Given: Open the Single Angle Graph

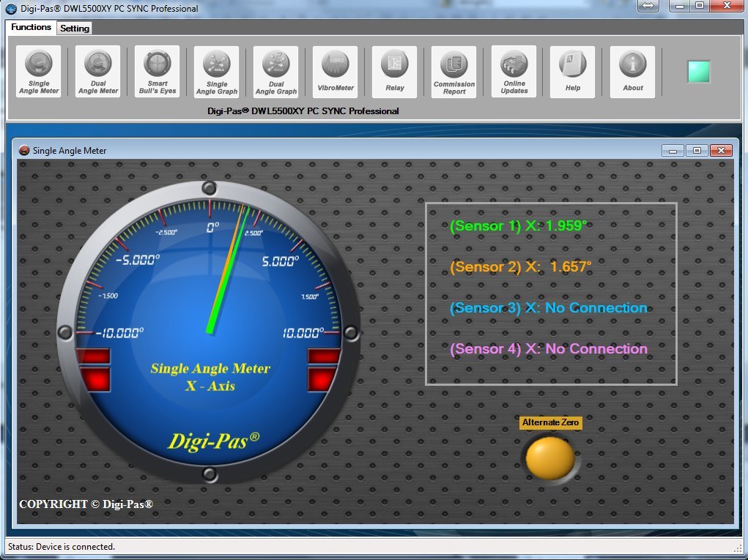Looking at the screenshot, I should click(x=217, y=72).
